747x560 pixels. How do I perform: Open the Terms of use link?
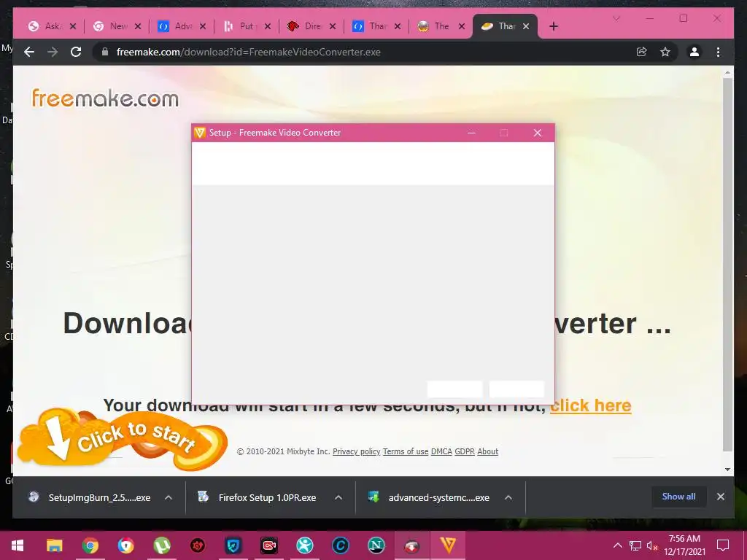point(406,451)
